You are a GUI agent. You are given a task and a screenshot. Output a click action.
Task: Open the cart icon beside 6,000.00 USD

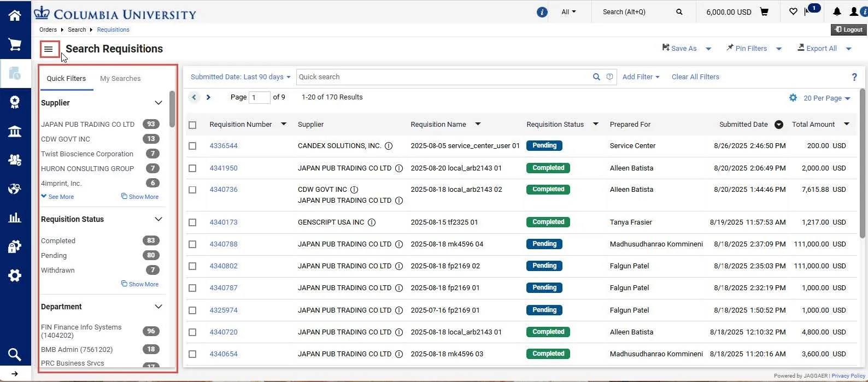(764, 11)
